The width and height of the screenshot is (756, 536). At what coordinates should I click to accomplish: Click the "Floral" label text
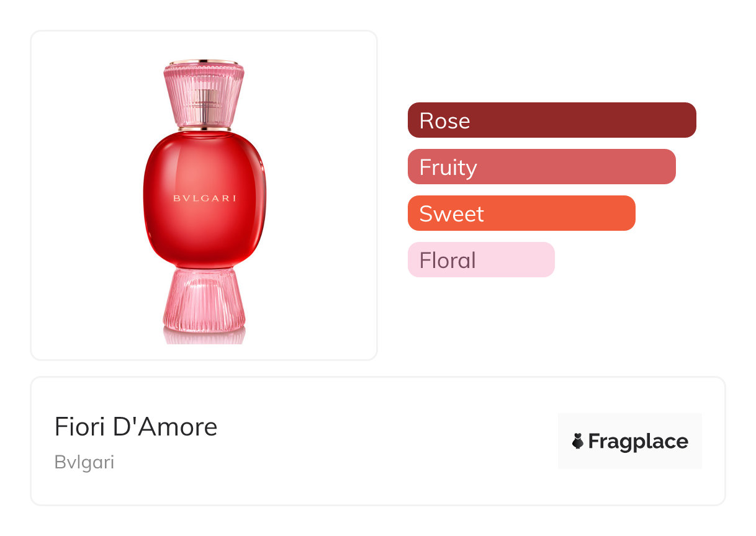pyautogui.click(x=448, y=260)
